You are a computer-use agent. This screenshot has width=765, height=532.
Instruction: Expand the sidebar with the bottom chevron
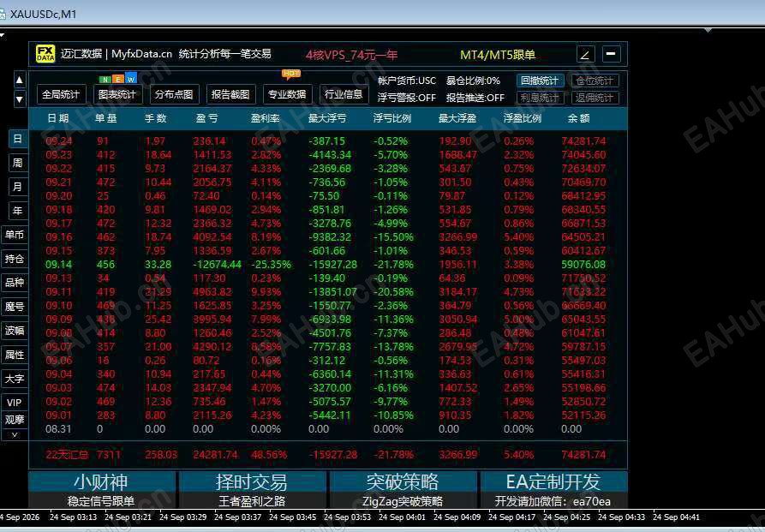[15, 434]
